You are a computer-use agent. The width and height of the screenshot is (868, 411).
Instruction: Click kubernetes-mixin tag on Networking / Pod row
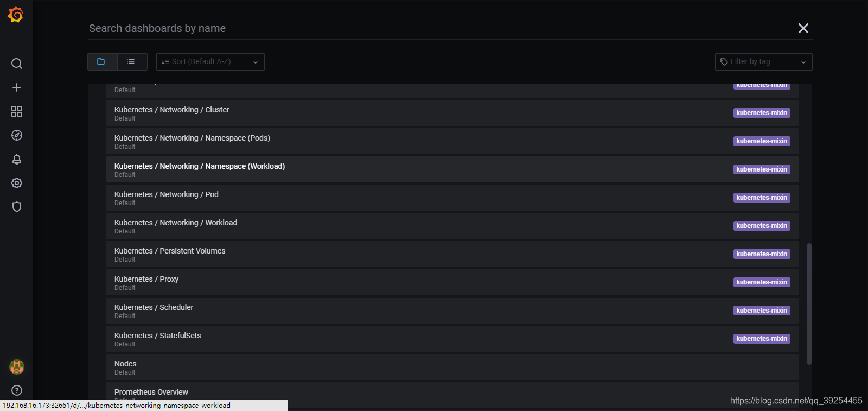(762, 198)
